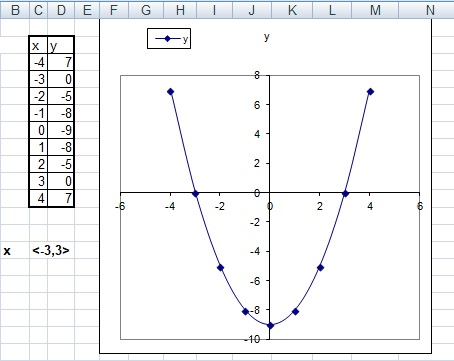
Task: Click the vertical axis label 8
Action: point(257,75)
